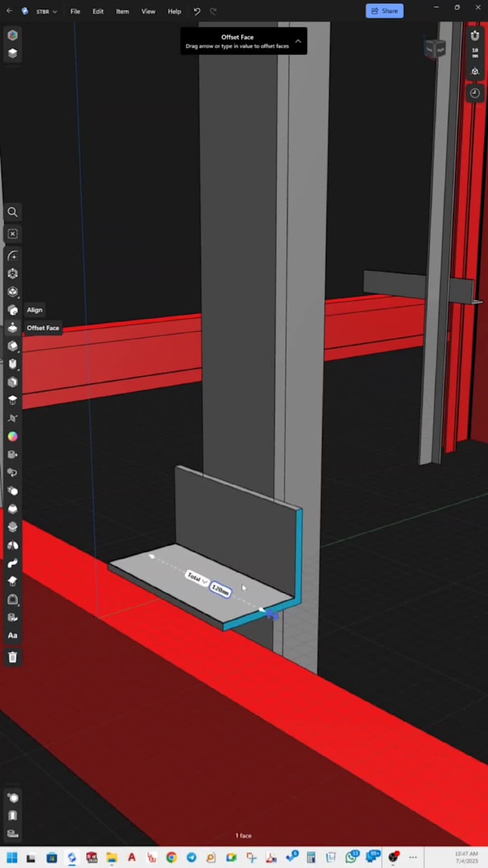Toggle the magnet snapping option
The width and height of the screenshot is (488, 868).
[474, 35]
